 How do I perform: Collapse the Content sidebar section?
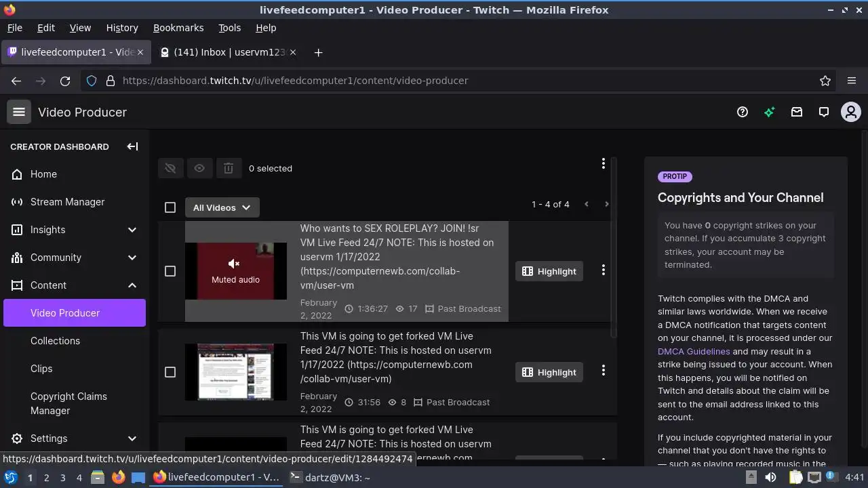(x=132, y=285)
